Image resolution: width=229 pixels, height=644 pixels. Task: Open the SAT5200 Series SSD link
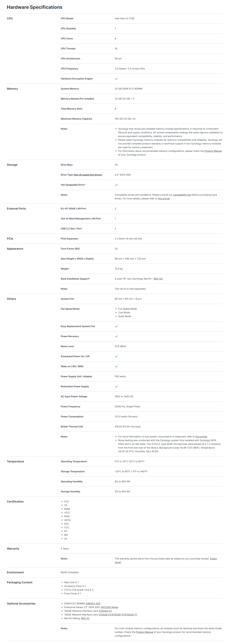tap(109, 607)
